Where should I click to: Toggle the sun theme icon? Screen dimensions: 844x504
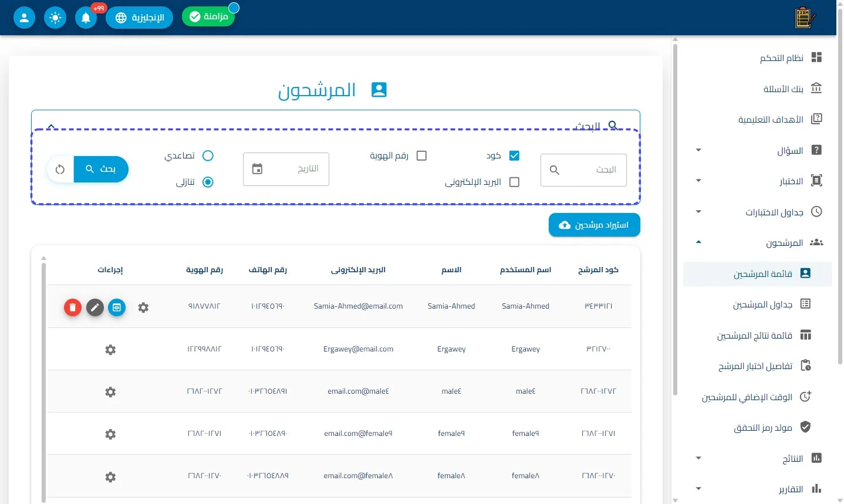click(55, 18)
